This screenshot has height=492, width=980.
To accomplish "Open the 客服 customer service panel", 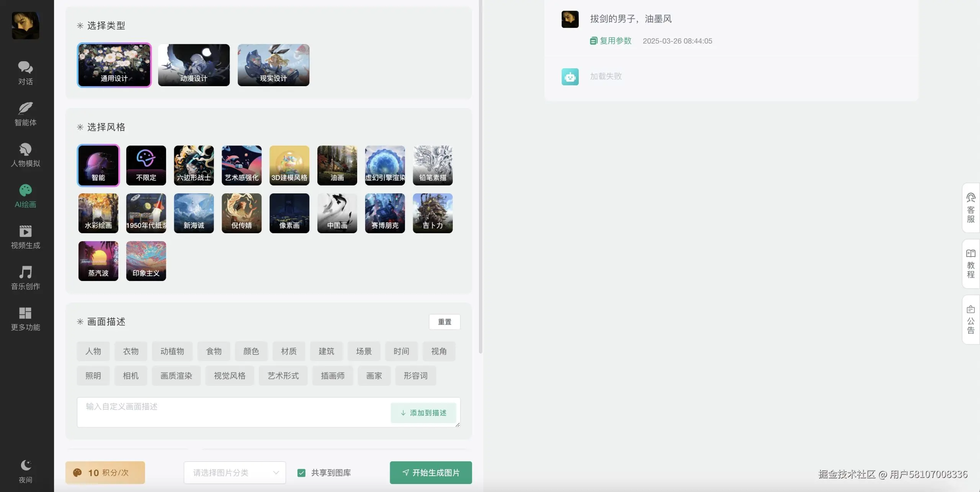I will (971, 209).
